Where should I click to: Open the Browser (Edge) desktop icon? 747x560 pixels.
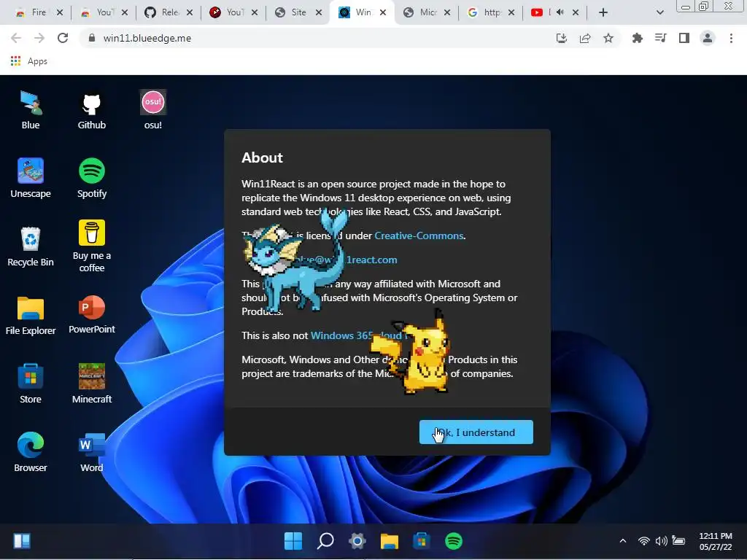31,452
